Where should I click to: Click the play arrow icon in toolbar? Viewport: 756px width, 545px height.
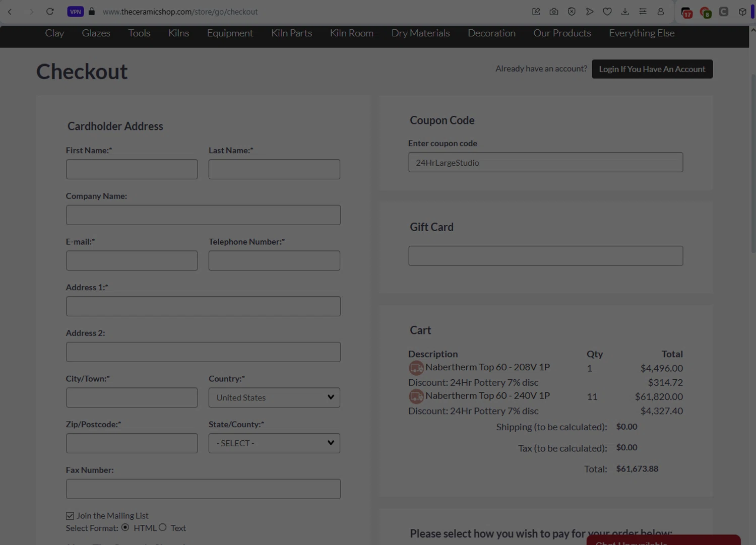click(x=589, y=12)
